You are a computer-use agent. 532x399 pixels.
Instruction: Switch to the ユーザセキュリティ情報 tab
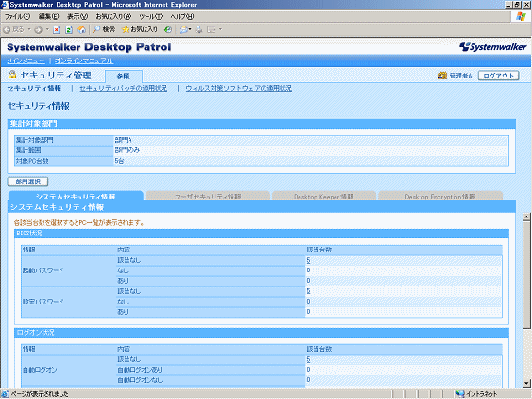tap(208, 197)
